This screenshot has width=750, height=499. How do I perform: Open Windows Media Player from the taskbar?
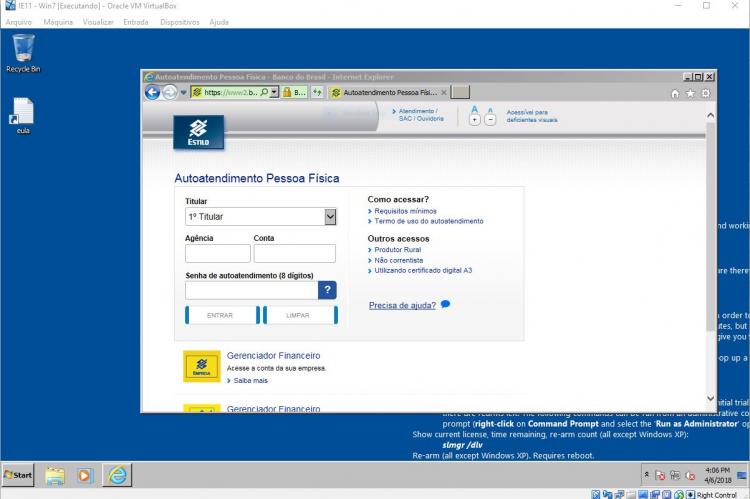click(x=85, y=476)
